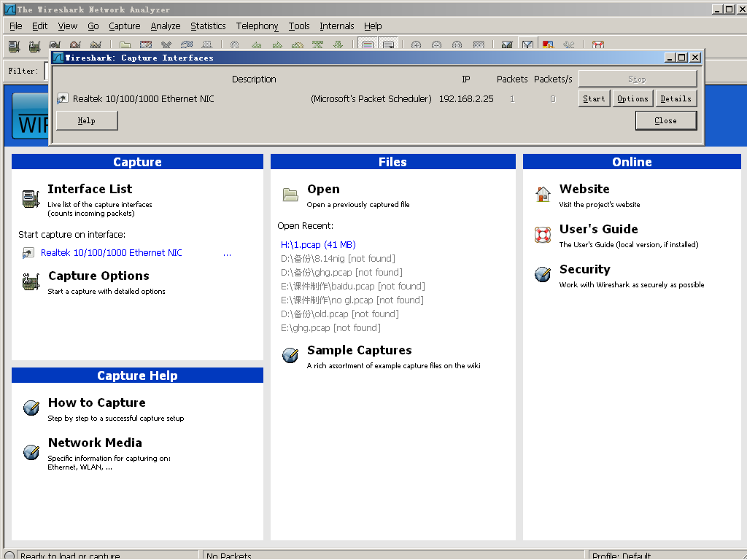
Task: Click the Open folder icon in Files panel
Action: click(x=290, y=195)
